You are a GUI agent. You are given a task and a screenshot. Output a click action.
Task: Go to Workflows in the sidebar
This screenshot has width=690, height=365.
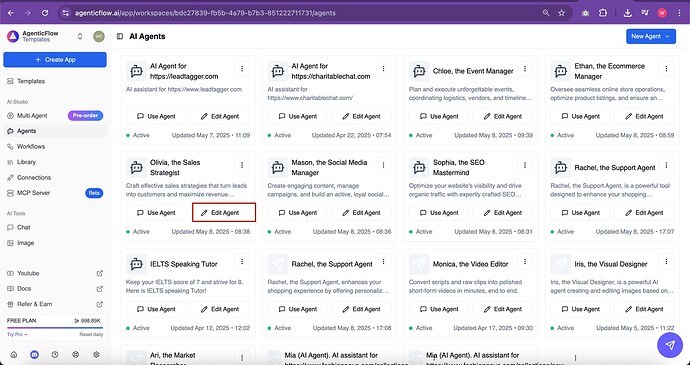point(55,147)
